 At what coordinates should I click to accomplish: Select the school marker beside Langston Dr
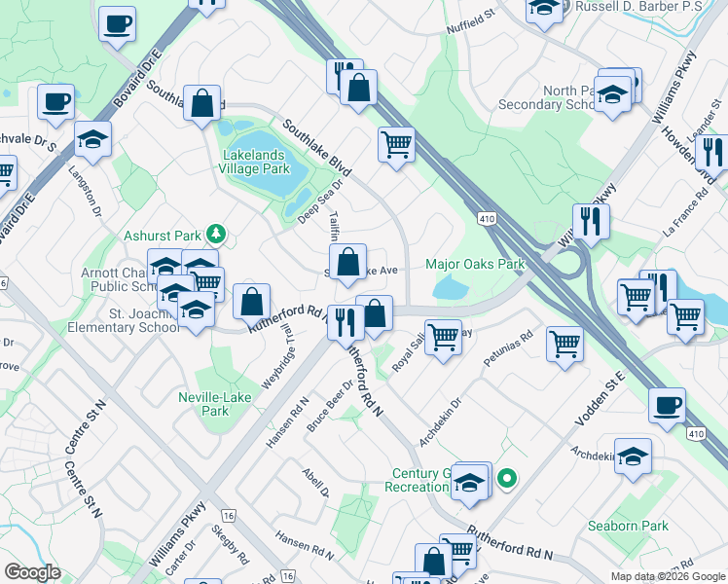point(92,140)
